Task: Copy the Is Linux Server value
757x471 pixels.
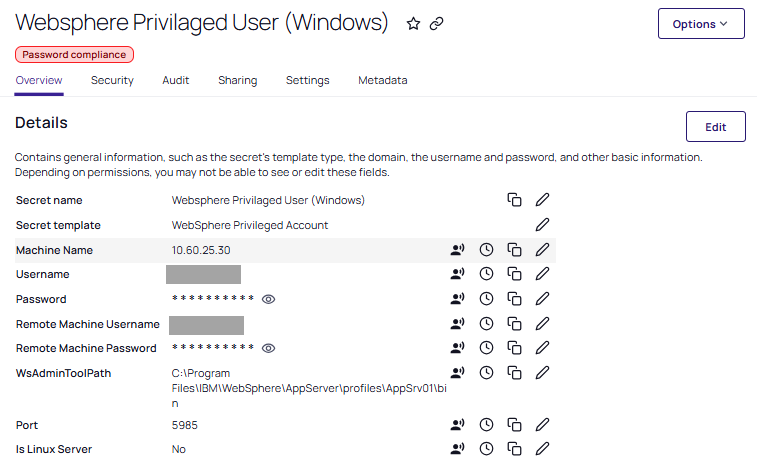Action: (514, 449)
